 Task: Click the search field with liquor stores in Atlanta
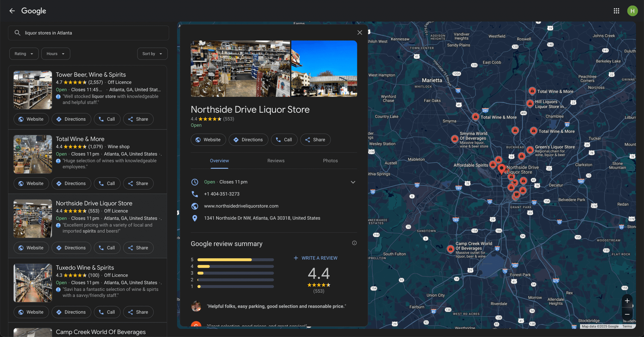89,33
